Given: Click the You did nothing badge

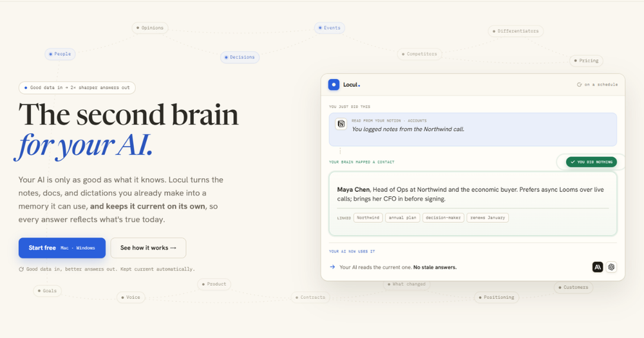Looking at the screenshot, I should [x=591, y=162].
